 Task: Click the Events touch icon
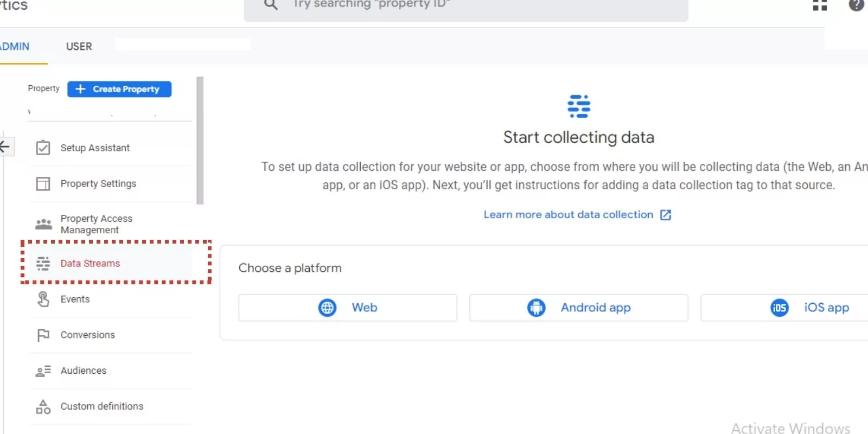[x=43, y=299]
